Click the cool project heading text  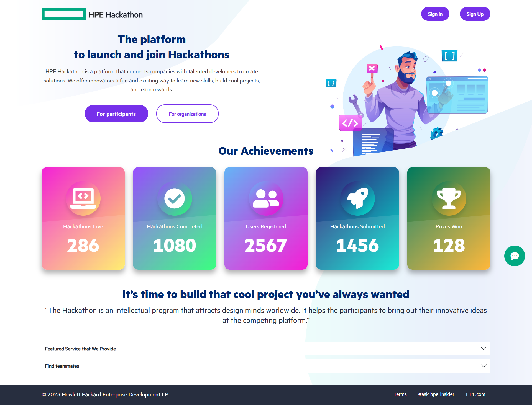pyautogui.click(x=266, y=294)
